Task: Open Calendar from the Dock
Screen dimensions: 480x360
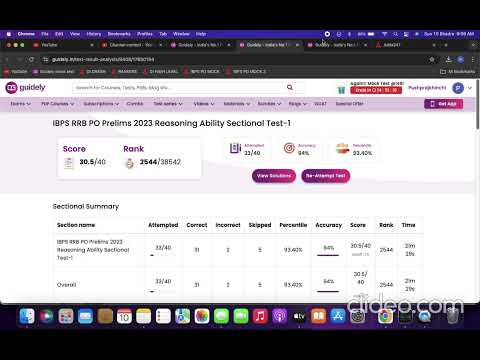Action: (124, 316)
